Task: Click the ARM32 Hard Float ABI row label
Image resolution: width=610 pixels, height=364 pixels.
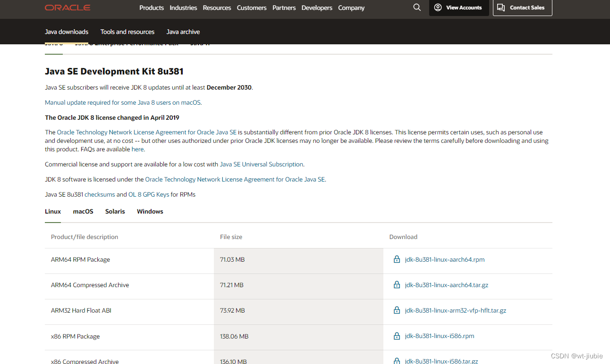Action: [x=81, y=310]
